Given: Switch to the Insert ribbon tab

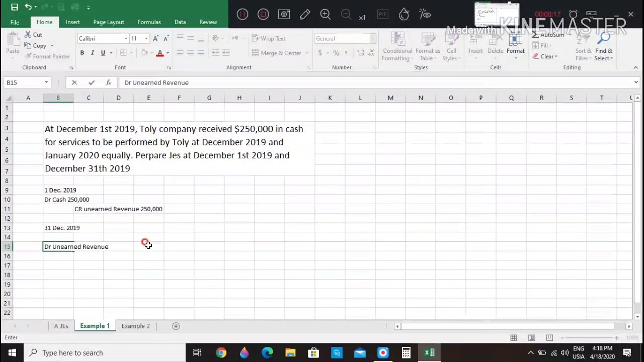Looking at the screenshot, I should 72,22.
